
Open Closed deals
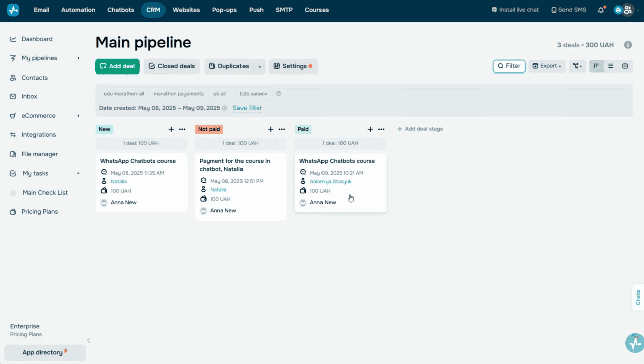[x=172, y=66]
